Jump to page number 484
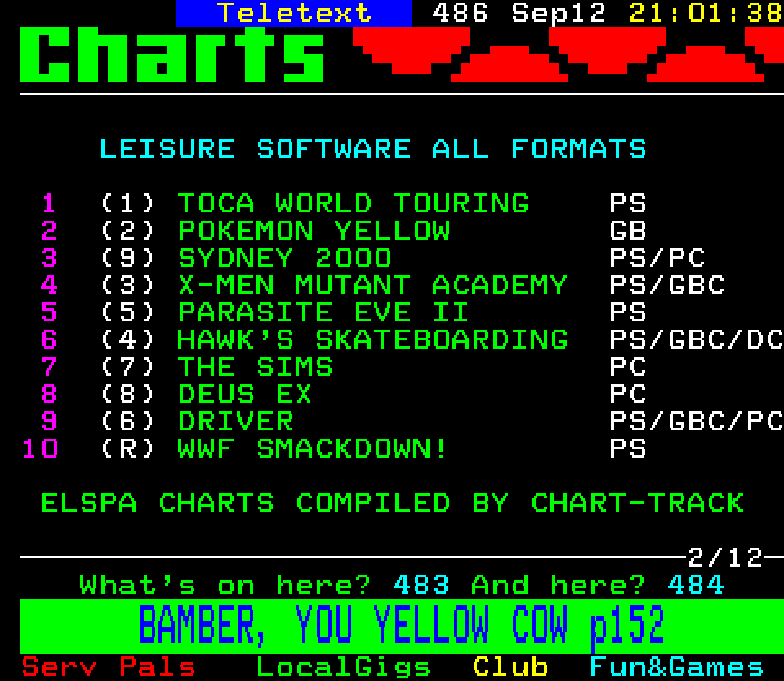This screenshot has width=784, height=681. (696, 585)
